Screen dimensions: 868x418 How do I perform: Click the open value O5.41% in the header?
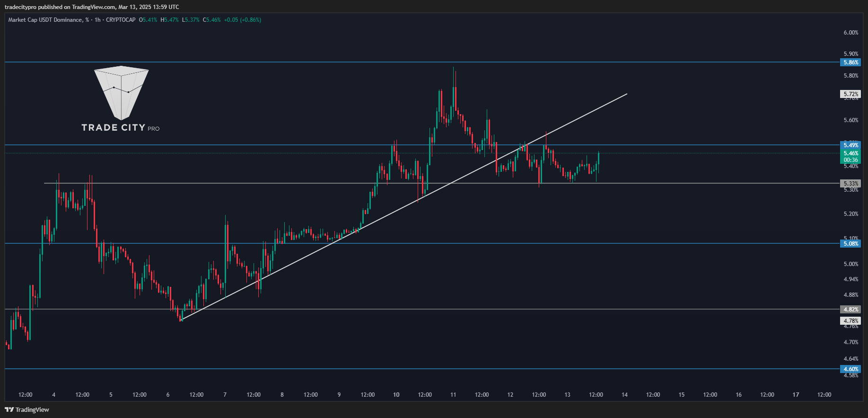tap(148, 20)
